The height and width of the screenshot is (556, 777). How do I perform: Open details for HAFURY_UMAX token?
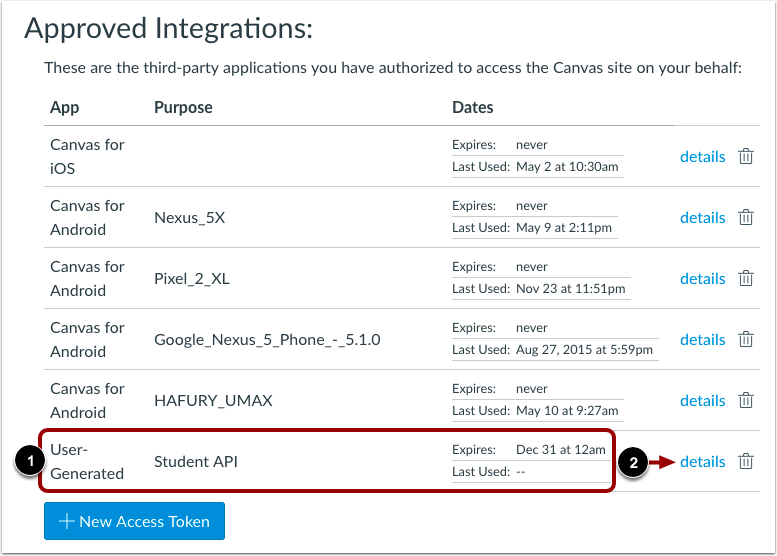coord(702,400)
